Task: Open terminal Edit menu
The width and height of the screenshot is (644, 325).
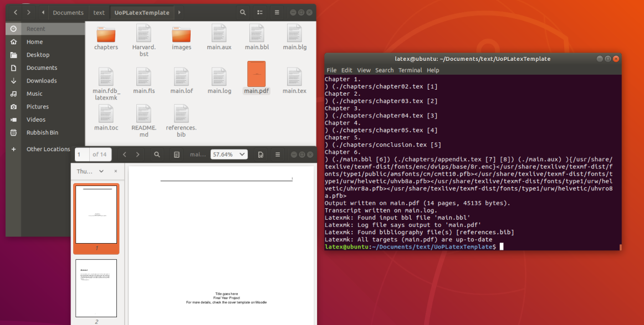Action: pyautogui.click(x=346, y=70)
